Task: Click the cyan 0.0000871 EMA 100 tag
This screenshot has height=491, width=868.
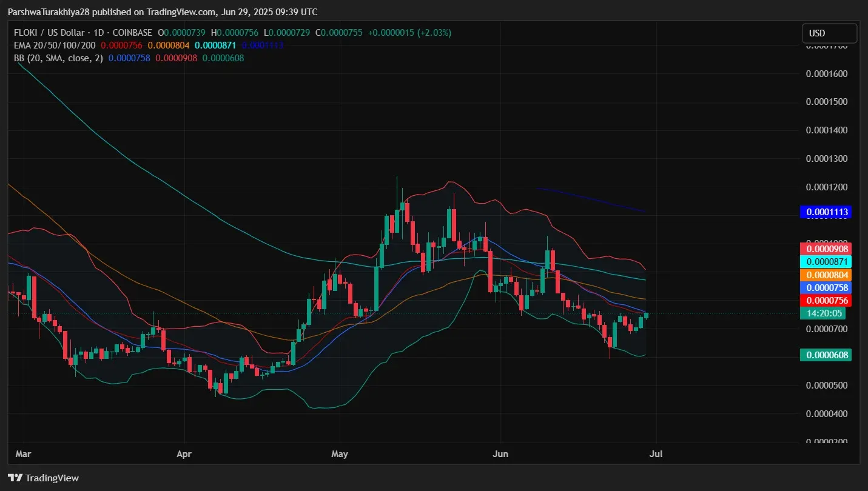Action: click(x=826, y=262)
